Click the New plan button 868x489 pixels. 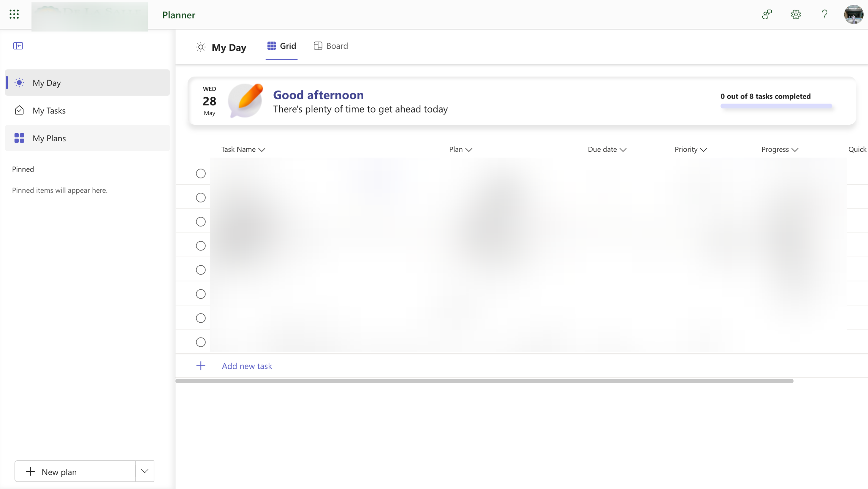[x=75, y=471]
